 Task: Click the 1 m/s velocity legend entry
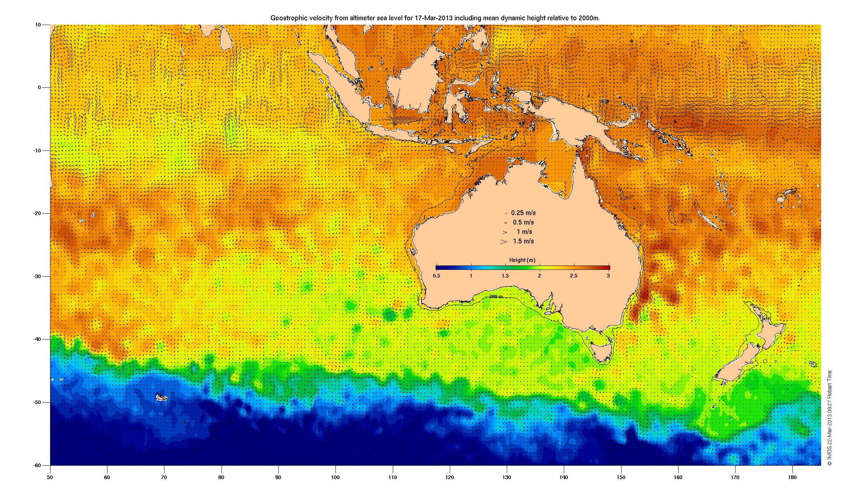tap(524, 232)
